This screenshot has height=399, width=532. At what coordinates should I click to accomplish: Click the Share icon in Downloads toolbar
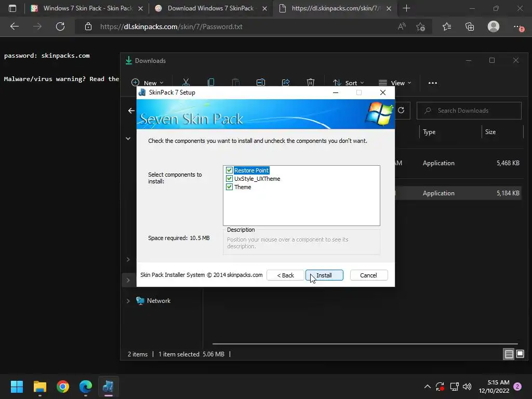coord(286,83)
